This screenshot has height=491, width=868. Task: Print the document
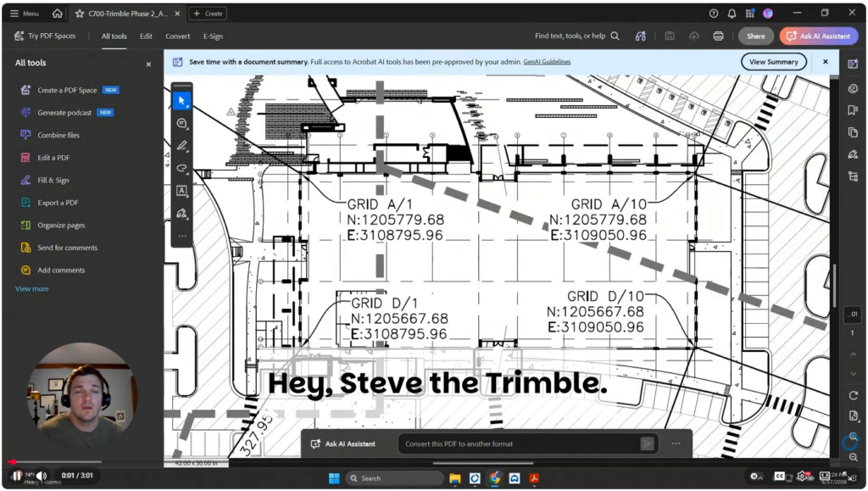(719, 36)
